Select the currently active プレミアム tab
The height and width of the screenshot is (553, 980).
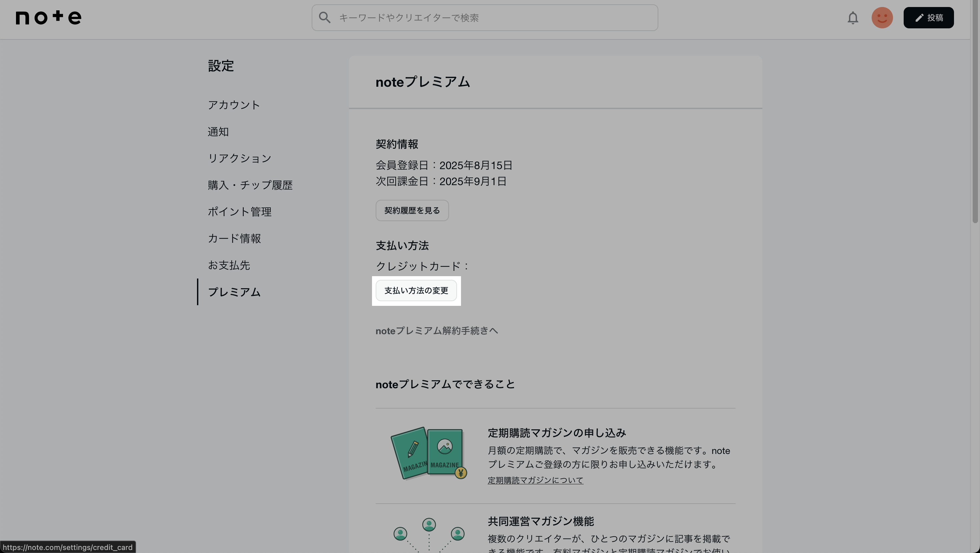pyautogui.click(x=234, y=292)
